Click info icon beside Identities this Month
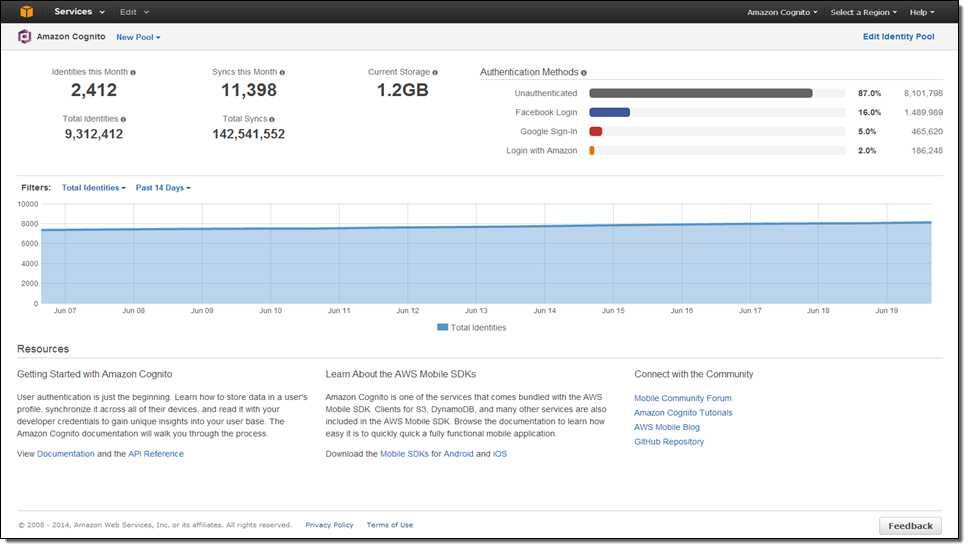Viewport: 970px width, 550px height. click(133, 73)
